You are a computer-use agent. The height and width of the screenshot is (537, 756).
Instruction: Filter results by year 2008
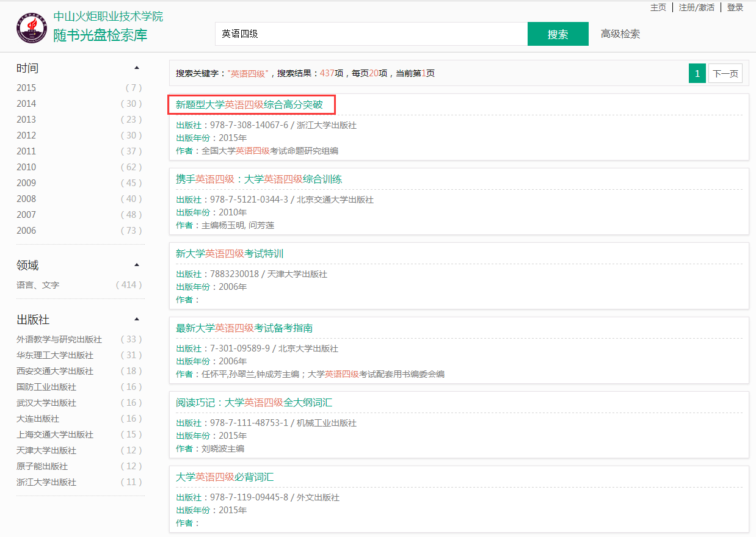click(x=26, y=199)
